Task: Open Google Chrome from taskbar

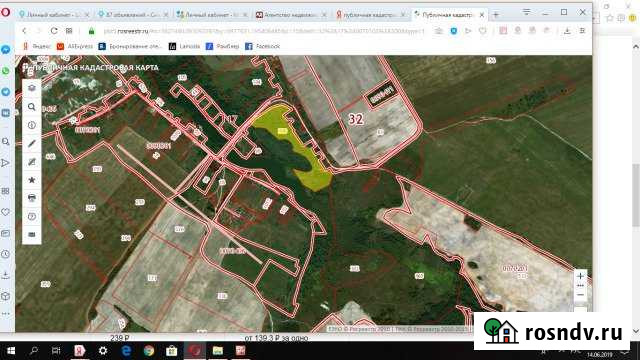Action: tap(149, 351)
